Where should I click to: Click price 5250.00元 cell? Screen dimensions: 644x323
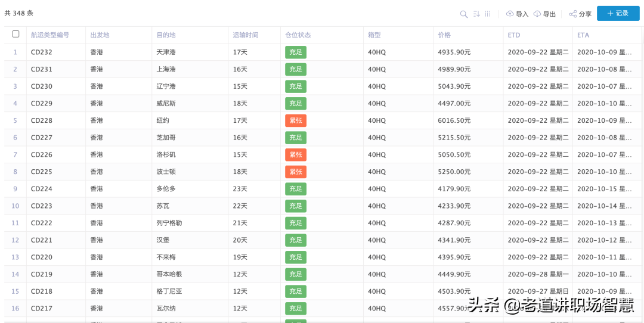click(468, 172)
